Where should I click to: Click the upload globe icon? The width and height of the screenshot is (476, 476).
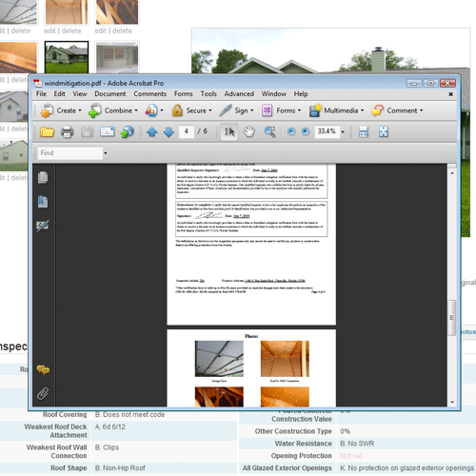pos(127,132)
